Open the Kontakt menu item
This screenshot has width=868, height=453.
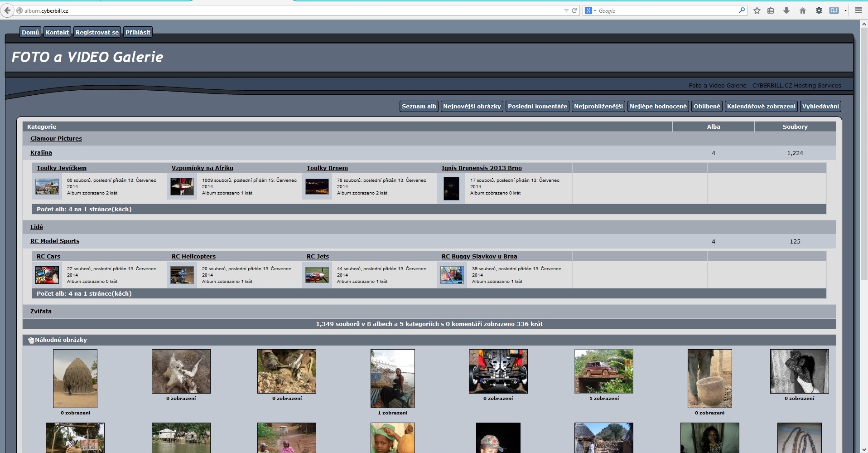(57, 32)
